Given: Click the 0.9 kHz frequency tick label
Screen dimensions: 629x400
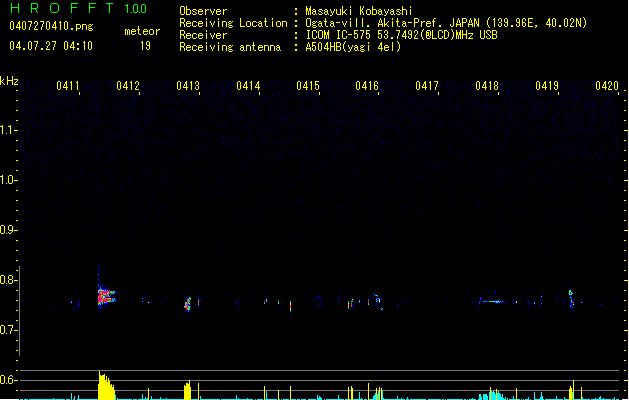Looking at the screenshot, I should coord(7,230).
